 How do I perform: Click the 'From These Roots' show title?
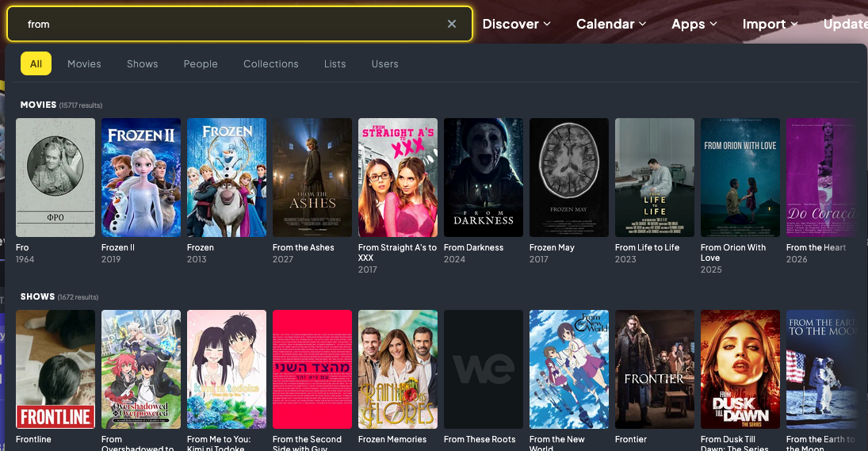click(480, 439)
